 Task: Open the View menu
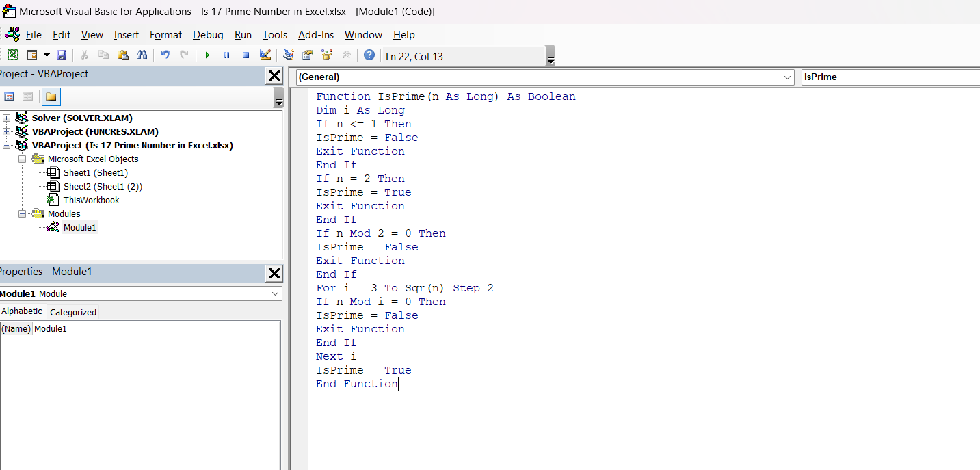point(92,34)
